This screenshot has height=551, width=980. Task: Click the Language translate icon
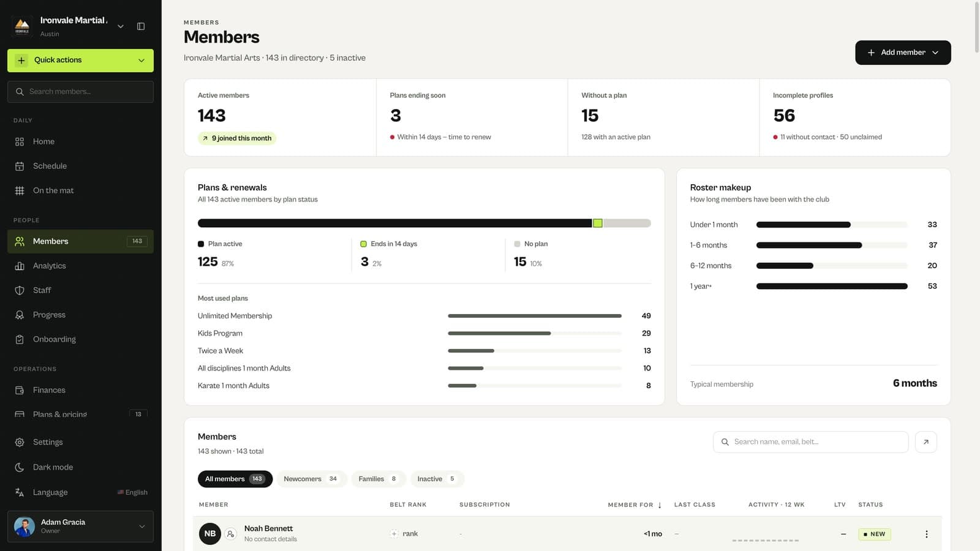(20, 492)
